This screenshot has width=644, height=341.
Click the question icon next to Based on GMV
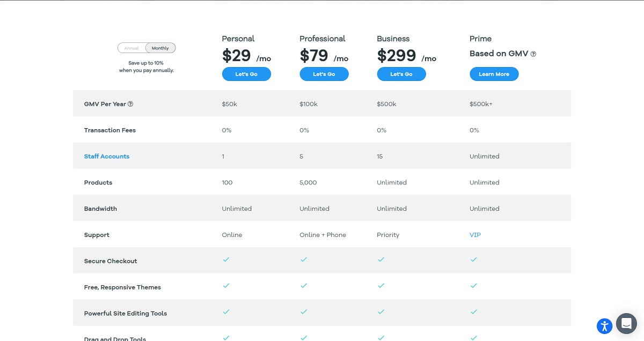[x=533, y=54]
